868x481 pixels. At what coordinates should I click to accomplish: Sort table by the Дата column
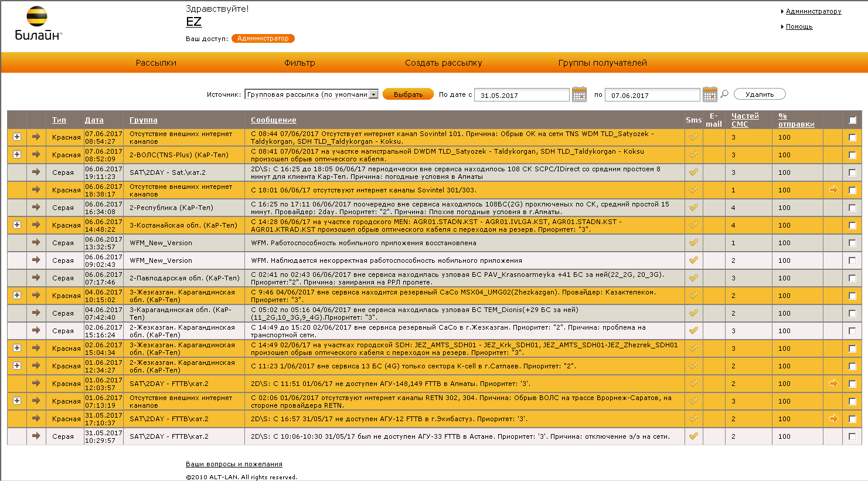click(x=94, y=120)
